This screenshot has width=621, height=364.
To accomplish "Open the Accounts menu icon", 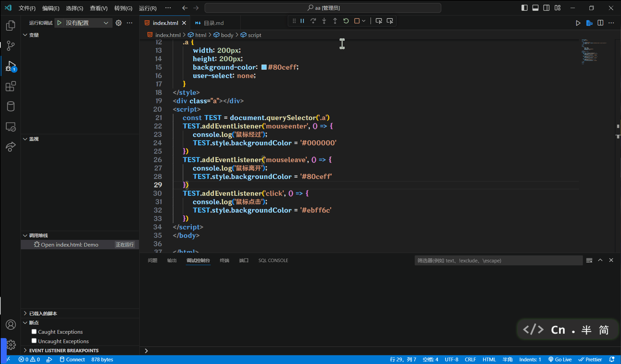I will point(11,325).
